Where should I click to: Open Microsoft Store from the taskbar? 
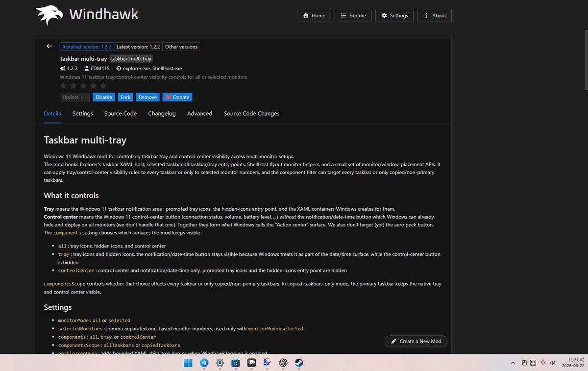pyautogui.click(x=236, y=363)
